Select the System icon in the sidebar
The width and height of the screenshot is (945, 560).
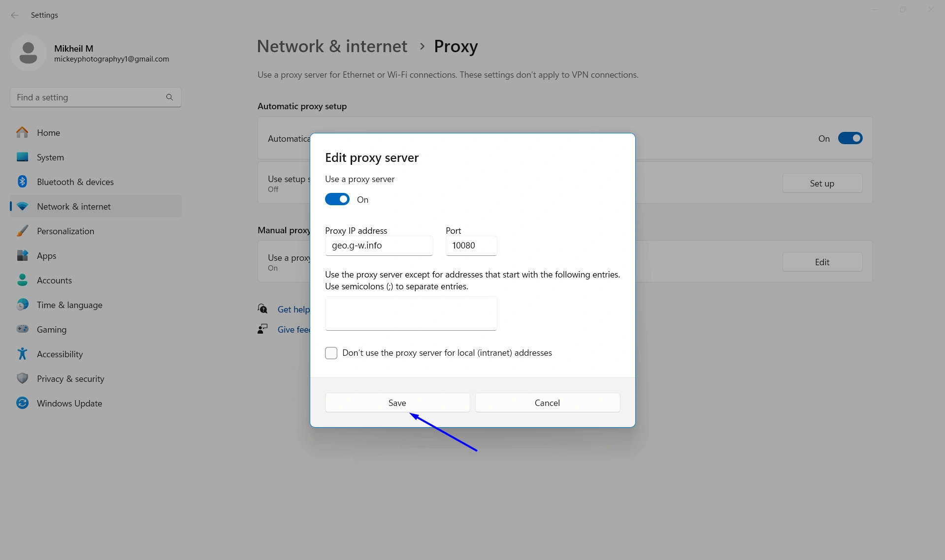(x=23, y=157)
